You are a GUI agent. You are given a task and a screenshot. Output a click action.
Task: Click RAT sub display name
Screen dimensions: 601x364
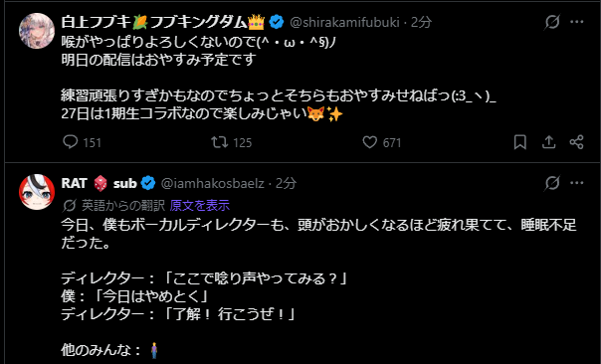(99, 183)
